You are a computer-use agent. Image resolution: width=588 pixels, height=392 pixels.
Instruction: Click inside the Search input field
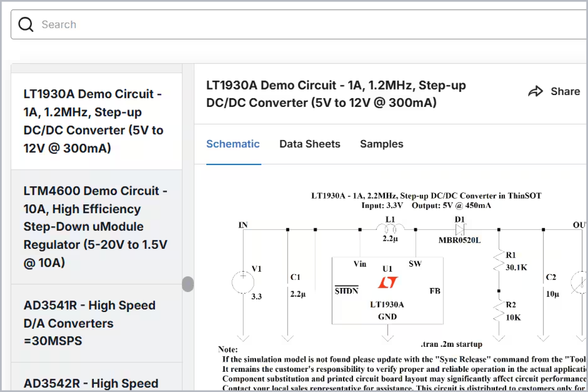coord(153,24)
